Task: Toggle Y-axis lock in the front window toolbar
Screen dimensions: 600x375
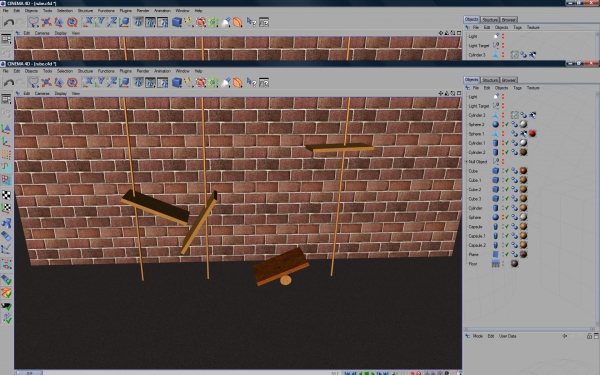Action: point(100,82)
